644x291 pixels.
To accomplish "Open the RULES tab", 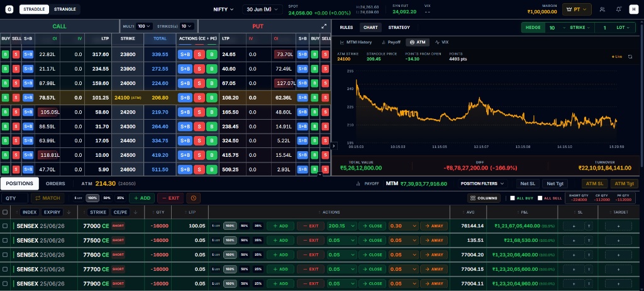I will point(347,28).
